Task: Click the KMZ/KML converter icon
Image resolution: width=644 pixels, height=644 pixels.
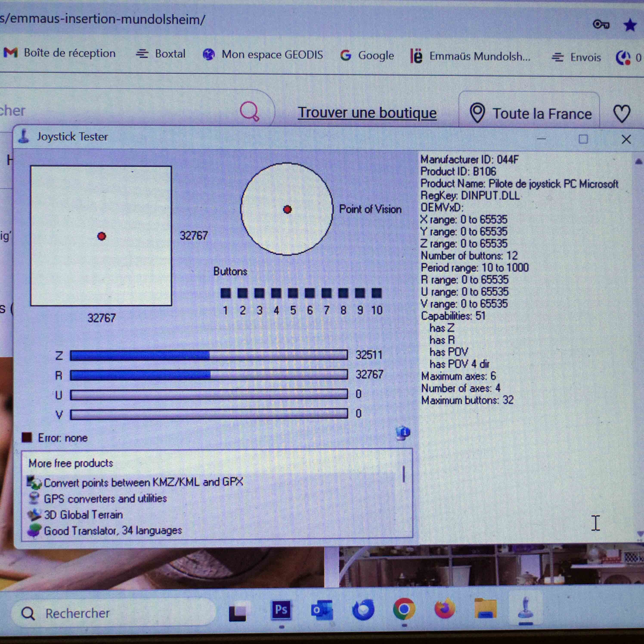Action: pyautogui.click(x=34, y=482)
